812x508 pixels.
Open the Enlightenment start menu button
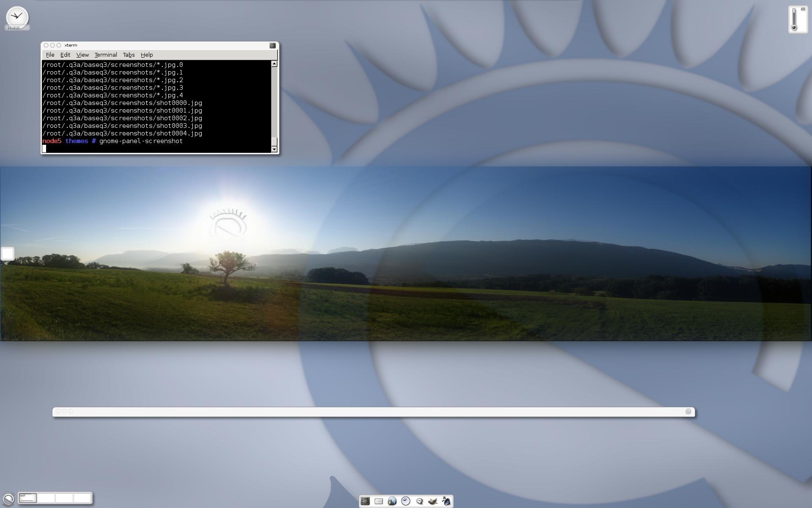(8, 499)
